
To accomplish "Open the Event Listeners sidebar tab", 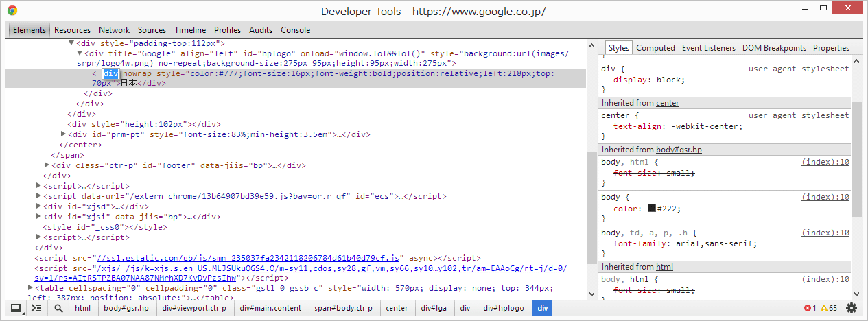I will click(708, 48).
